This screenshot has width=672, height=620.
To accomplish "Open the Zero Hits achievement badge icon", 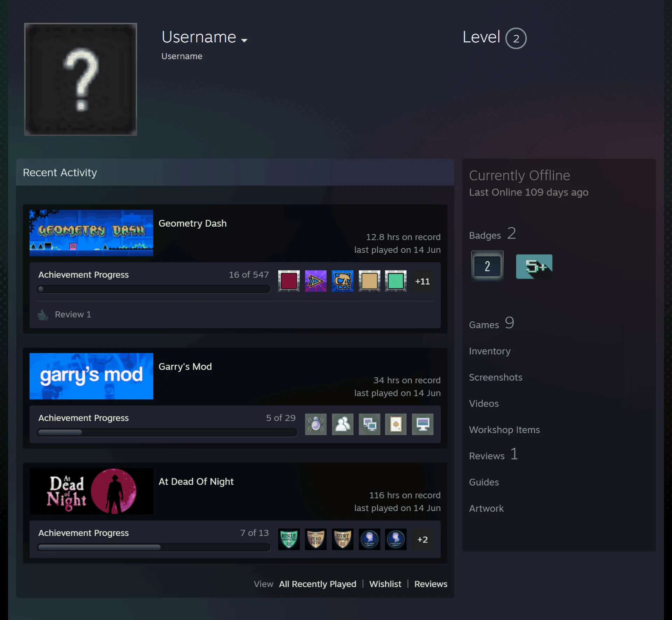I will (316, 539).
